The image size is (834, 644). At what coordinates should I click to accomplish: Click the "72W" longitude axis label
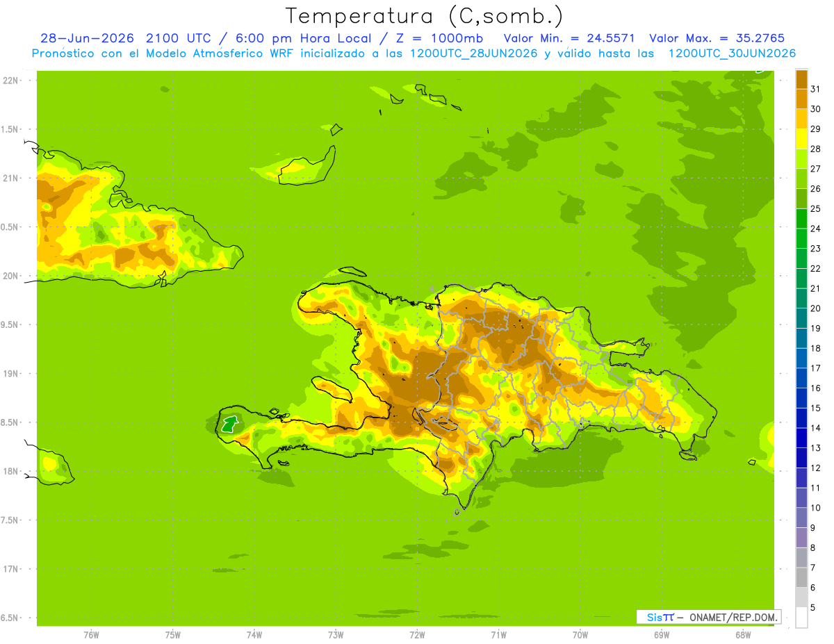(x=417, y=635)
